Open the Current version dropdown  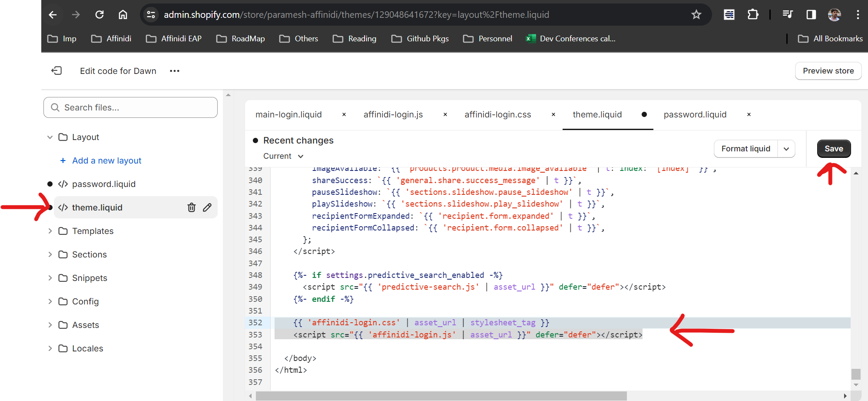click(x=283, y=156)
